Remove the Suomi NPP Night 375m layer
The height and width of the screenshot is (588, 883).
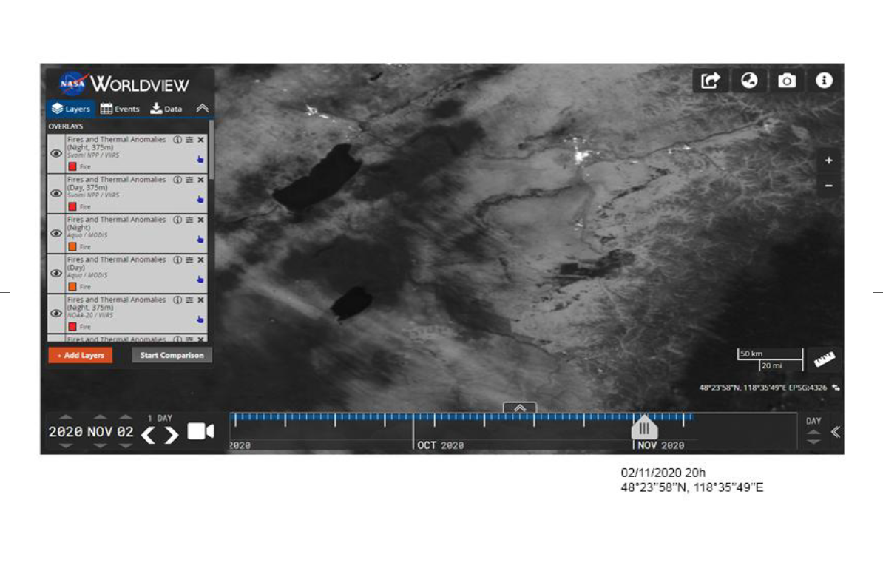pos(201,139)
